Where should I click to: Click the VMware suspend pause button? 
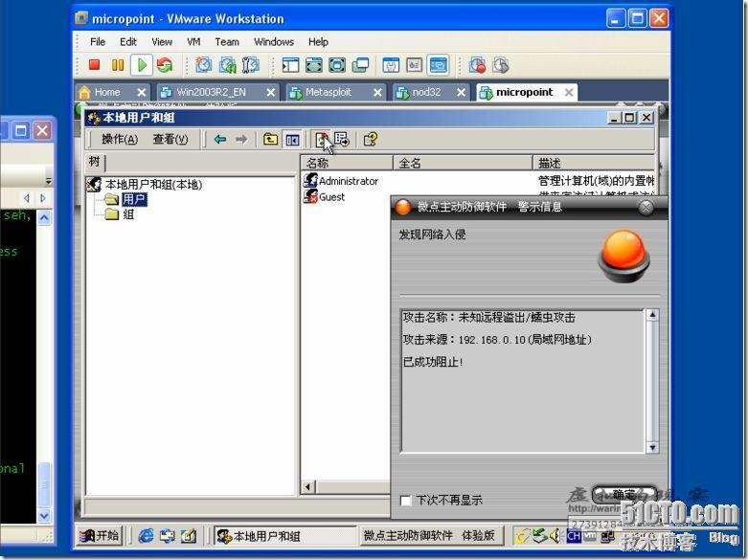118,65
